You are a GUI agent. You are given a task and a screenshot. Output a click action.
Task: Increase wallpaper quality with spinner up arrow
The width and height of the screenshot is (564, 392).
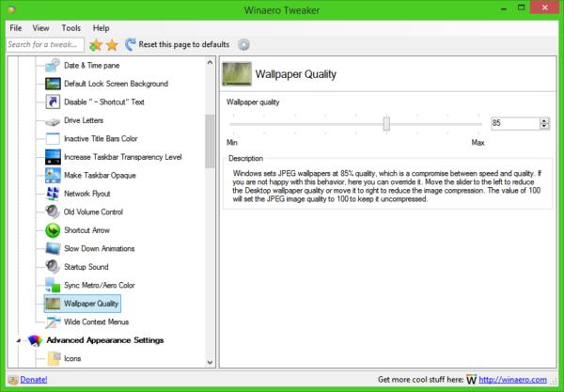[x=544, y=120]
